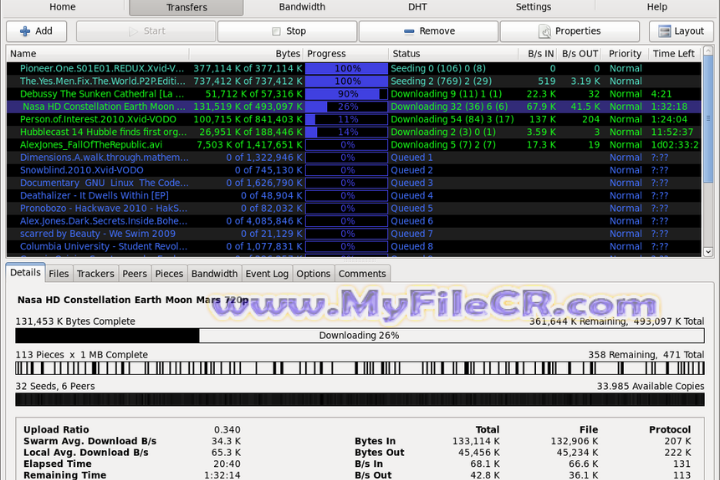Click the Stop square icon
This screenshot has height=480, width=720.
[276, 31]
